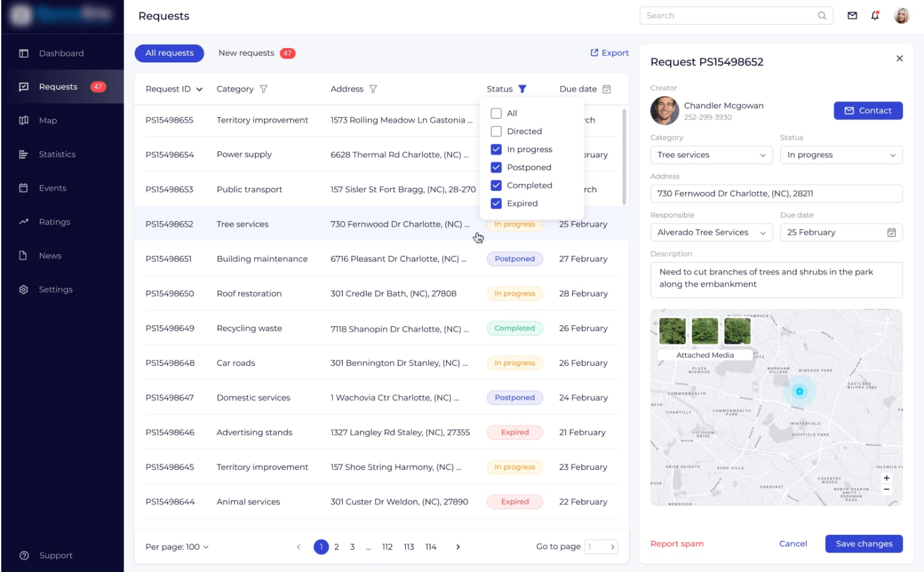Click the Save changes button
This screenshot has height=572, width=924.
click(x=864, y=543)
